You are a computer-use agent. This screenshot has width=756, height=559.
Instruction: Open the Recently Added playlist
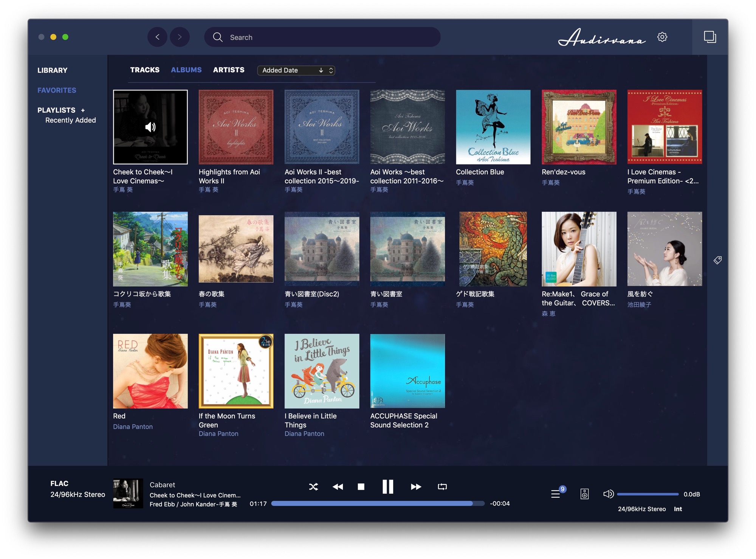(71, 120)
